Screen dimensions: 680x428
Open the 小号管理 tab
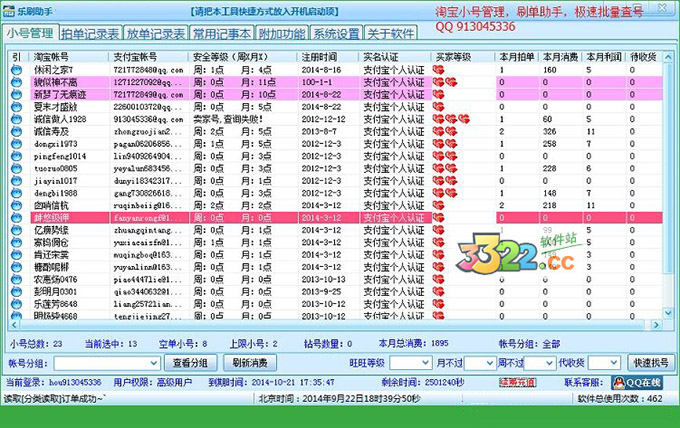(x=30, y=33)
